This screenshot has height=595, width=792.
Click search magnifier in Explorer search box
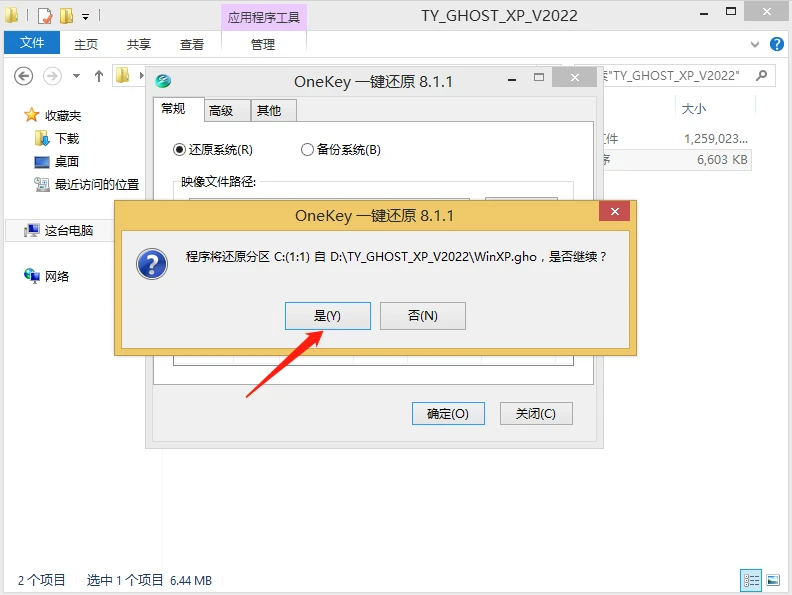(x=761, y=76)
